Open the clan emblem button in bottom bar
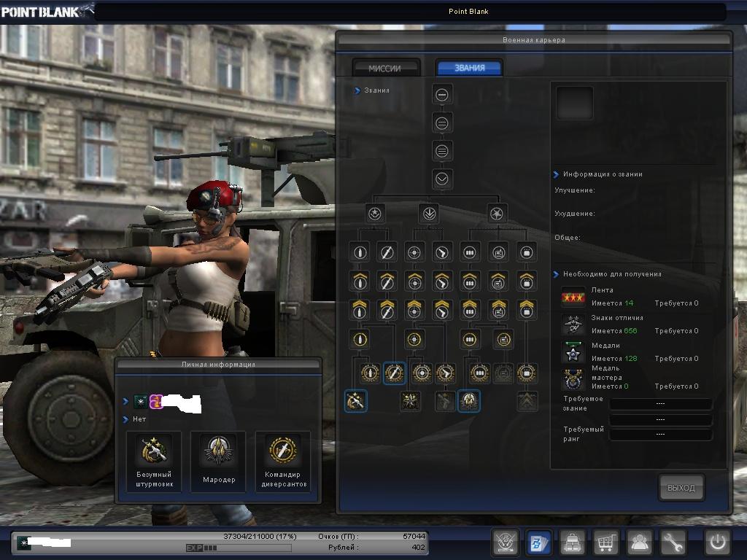Screen dimensions: 747x560 point(505,542)
